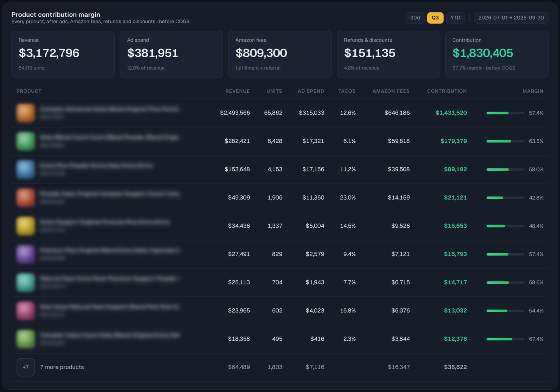Click contribution value $179,379
Screen dimensions: 560x392
tap(454, 141)
